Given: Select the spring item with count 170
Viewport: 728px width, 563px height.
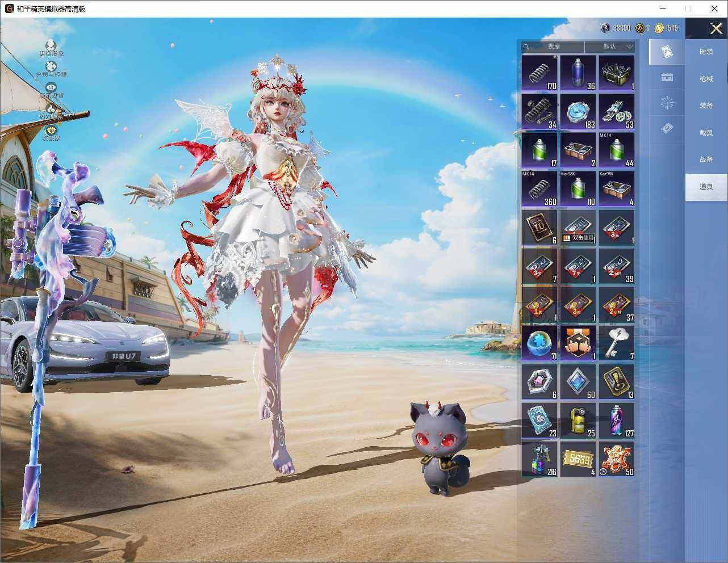Looking at the screenshot, I should point(539,73).
